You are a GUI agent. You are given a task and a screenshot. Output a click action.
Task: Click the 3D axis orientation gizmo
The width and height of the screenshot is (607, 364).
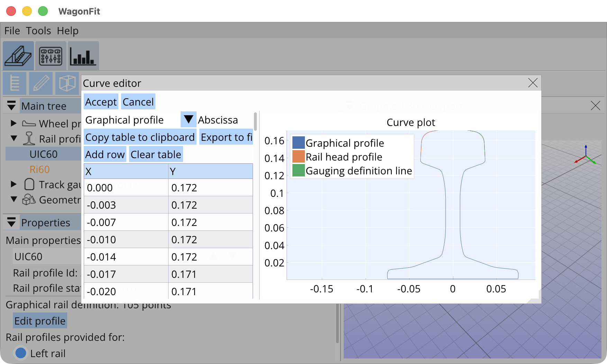click(x=585, y=156)
